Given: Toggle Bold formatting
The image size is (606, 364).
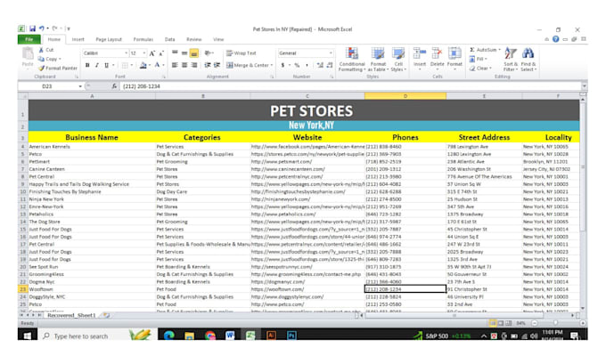Looking at the screenshot, I should click(x=87, y=65).
